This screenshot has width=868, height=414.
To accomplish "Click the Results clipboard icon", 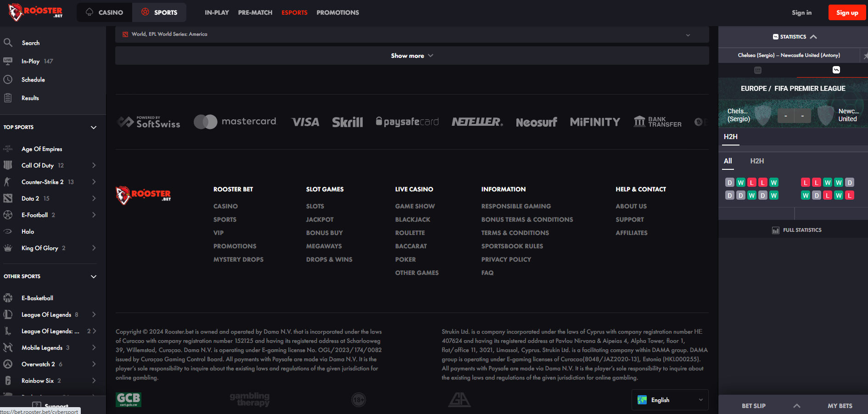I will tap(8, 98).
